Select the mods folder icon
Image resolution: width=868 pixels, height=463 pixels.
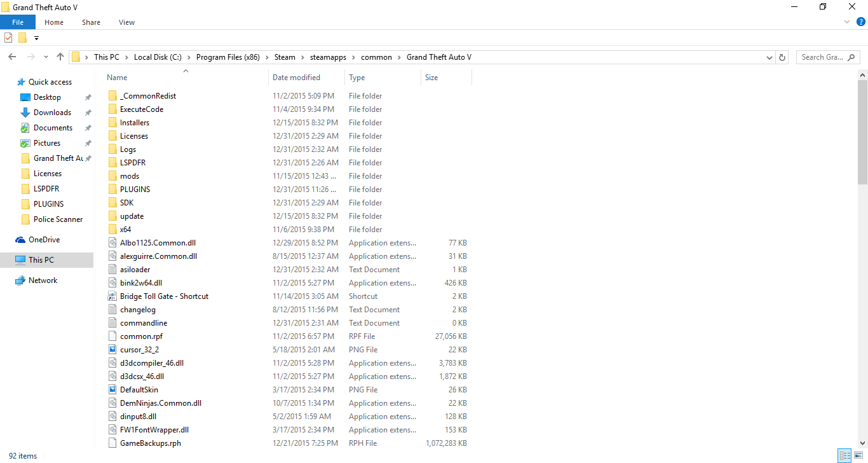(x=112, y=176)
